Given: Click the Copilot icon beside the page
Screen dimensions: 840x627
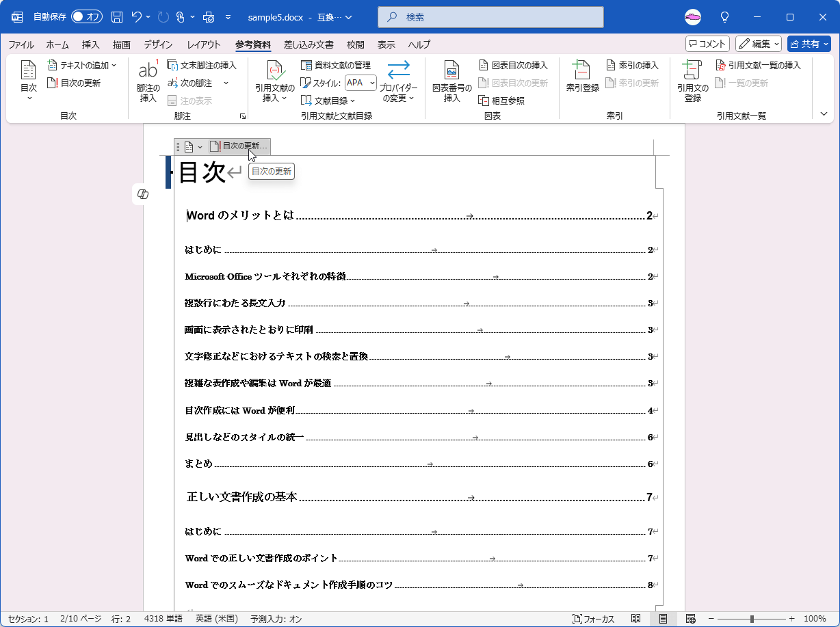Looking at the screenshot, I should [x=143, y=194].
